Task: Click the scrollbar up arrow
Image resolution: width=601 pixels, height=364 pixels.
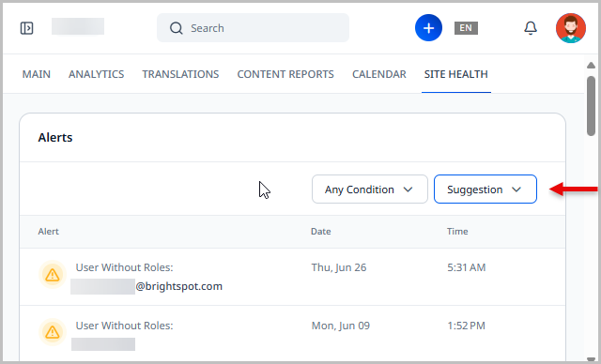Action: (x=591, y=65)
